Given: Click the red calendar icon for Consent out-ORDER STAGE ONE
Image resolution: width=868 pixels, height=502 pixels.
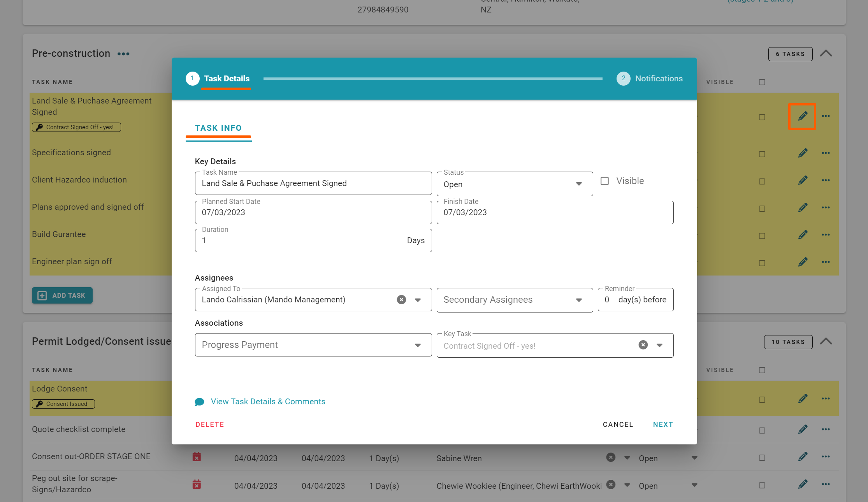Looking at the screenshot, I should click(197, 457).
